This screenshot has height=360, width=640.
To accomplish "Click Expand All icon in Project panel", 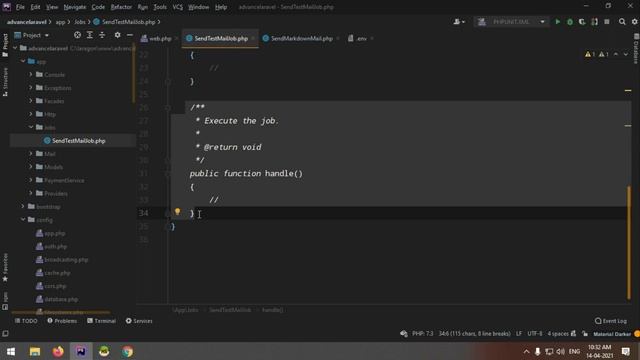I will [89, 35].
